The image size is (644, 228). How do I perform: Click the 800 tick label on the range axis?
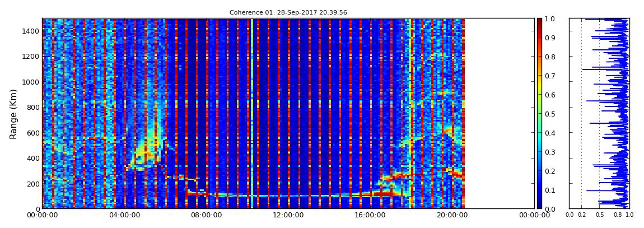[x=33, y=107]
